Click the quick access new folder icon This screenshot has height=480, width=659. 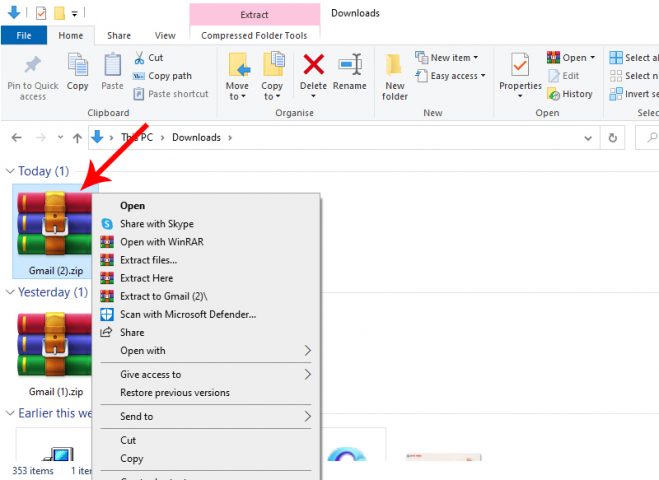coord(59,13)
